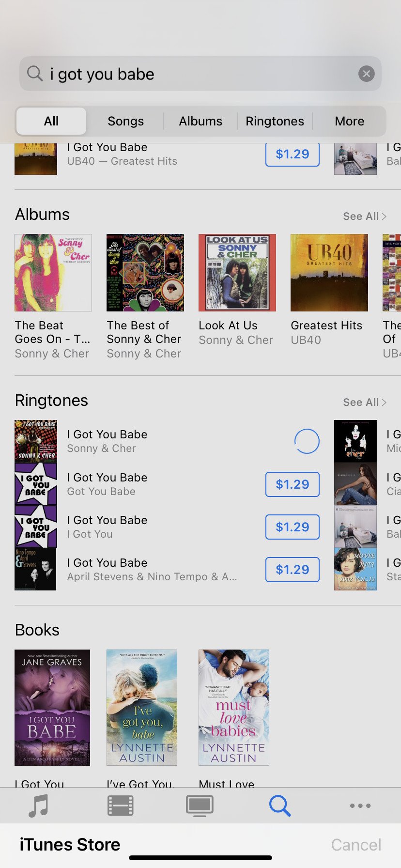The height and width of the screenshot is (868, 401).
Task: Tap loading spinner for Sonny & Cher ringtone
Action: pos(307,441)
